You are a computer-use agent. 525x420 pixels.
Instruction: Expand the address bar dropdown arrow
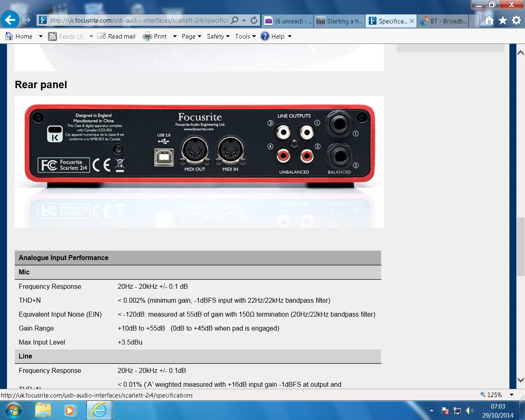(x=244, y=20)
